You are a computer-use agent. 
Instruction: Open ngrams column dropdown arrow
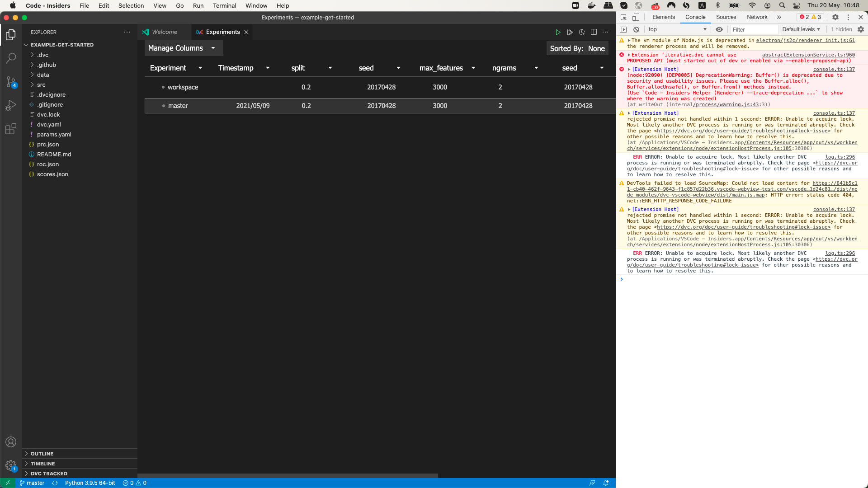(536, 68)
